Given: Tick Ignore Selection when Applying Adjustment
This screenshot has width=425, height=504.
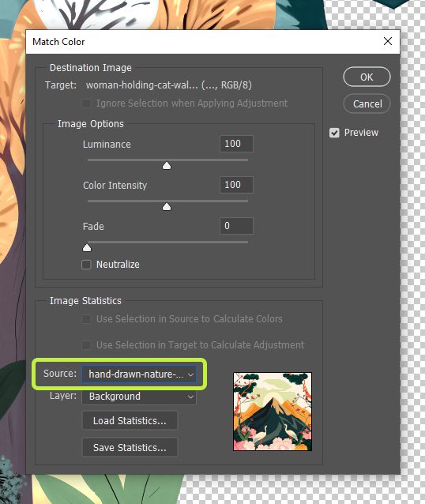Looking at the screenshot, I should click(86, 103).
